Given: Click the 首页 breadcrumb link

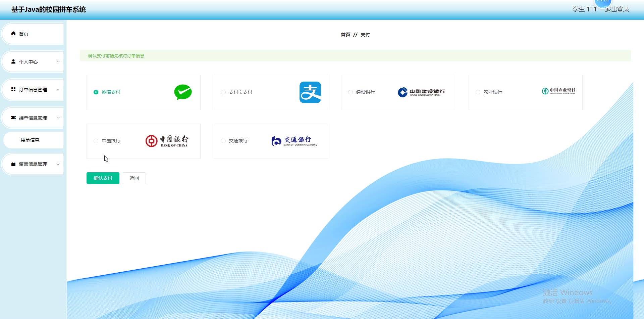Looking at the screenshot, I should 345,35.
